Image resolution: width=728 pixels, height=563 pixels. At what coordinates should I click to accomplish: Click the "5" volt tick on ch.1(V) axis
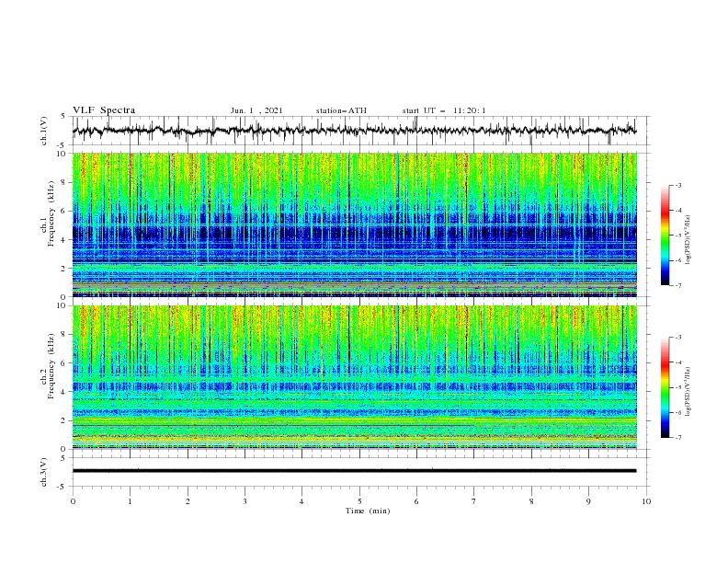pos(63,116)
